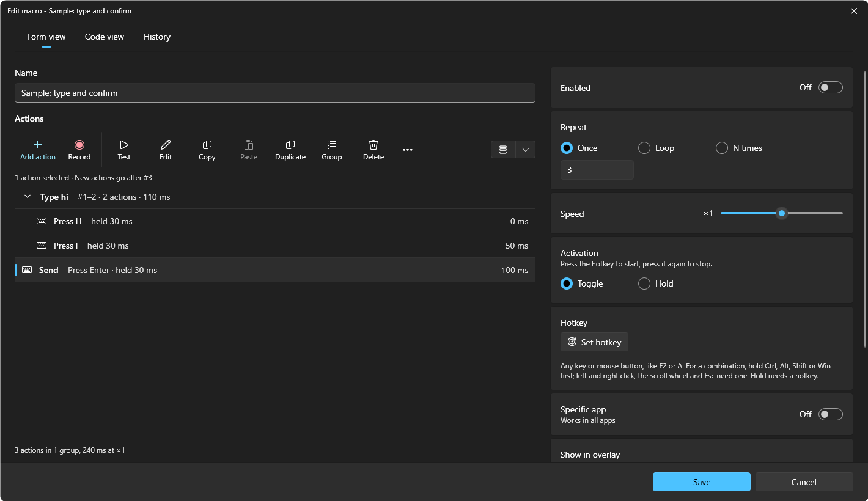Click the Speed slider handle
The height and width of the screenshot is (501, 868).
pos(782,213)
